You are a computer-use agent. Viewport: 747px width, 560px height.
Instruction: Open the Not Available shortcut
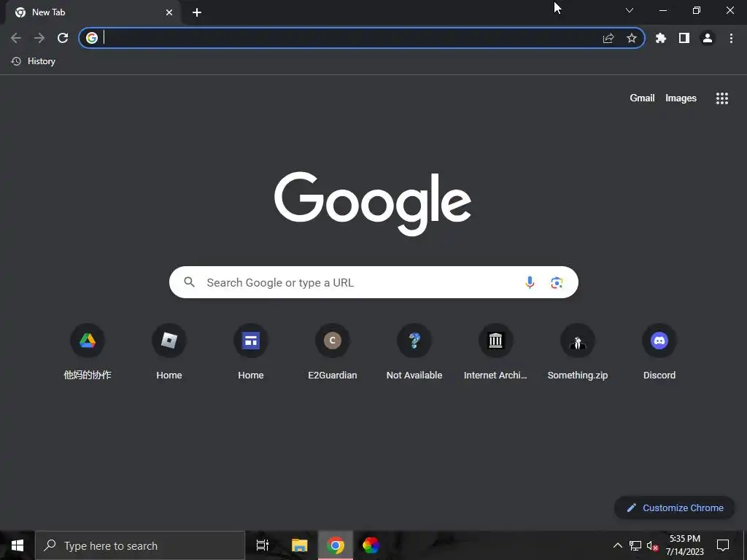[414, 352]
